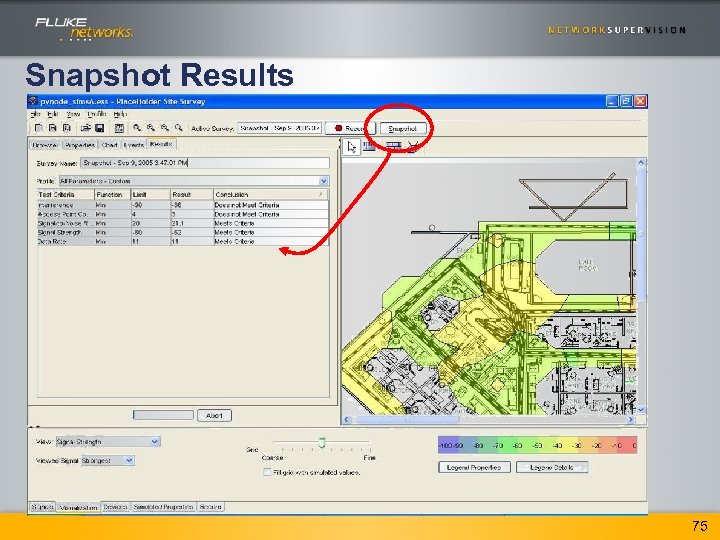Select the Results tab
The height and width of the screenshot is (540, 720).
[x=161, y=144]
